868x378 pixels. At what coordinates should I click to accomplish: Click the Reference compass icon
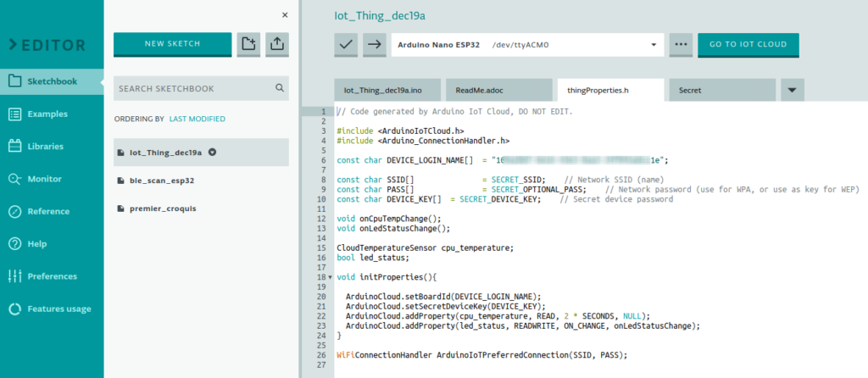tap(15, 211)
